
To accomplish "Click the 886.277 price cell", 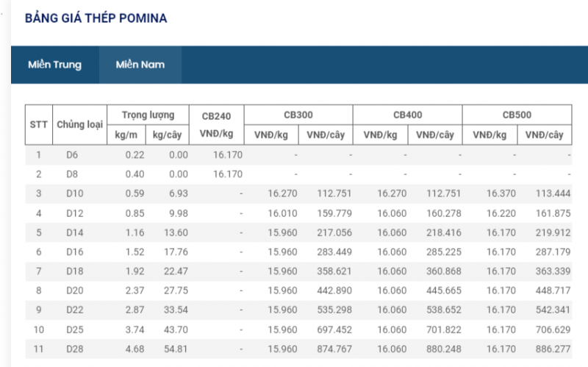I will pos(553,347).
